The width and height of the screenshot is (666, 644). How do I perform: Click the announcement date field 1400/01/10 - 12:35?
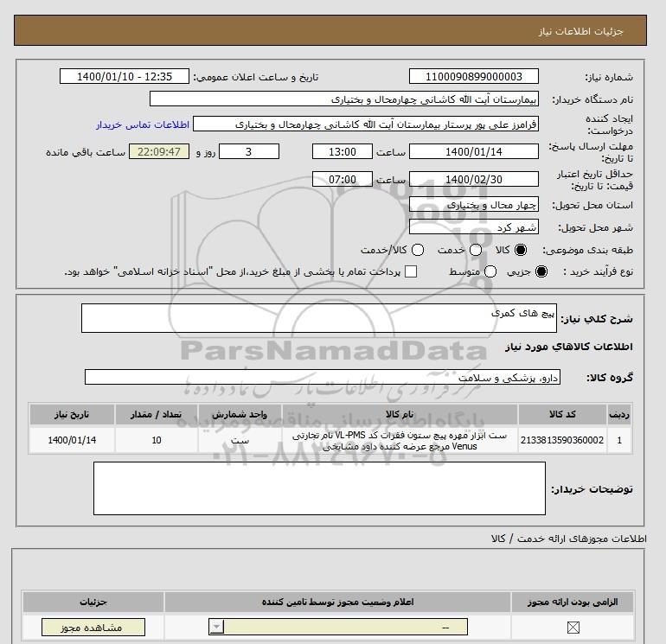[125, 76]
